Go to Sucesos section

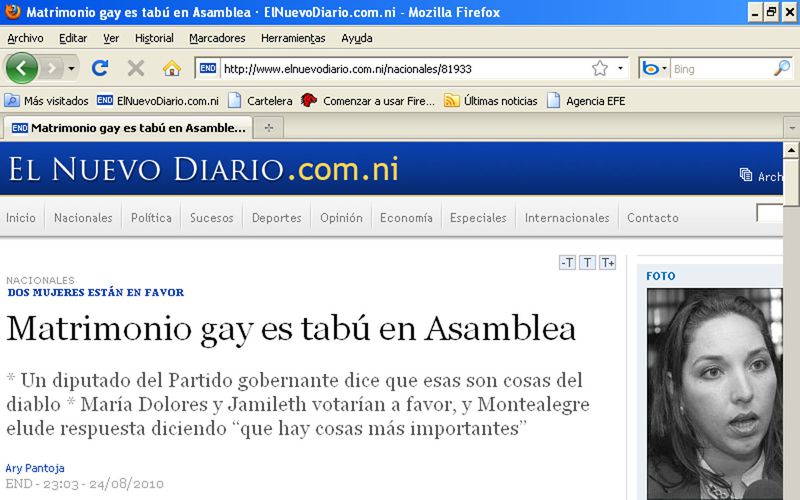pos(212,218)
